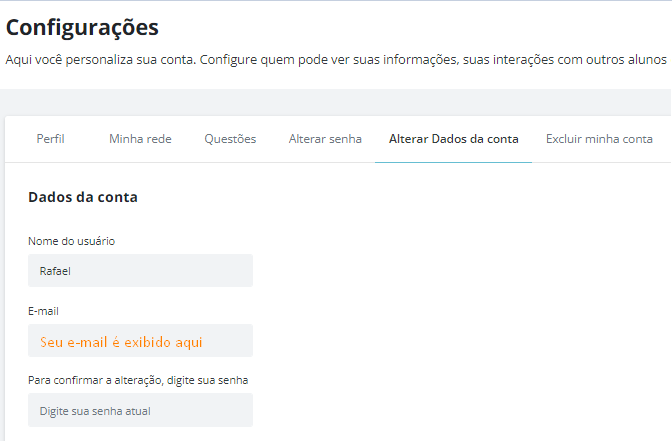This screenshot has width=672, height=441.
Task: Click the Digite sua senha atual placeholder
Action: click(x=95, y=411)
